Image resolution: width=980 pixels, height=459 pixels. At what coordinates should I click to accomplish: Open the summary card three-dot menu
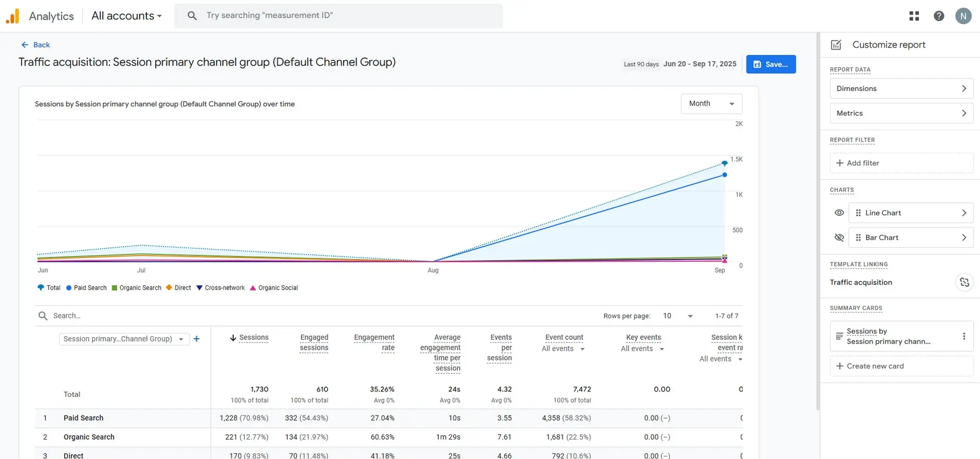coord(964,336)
